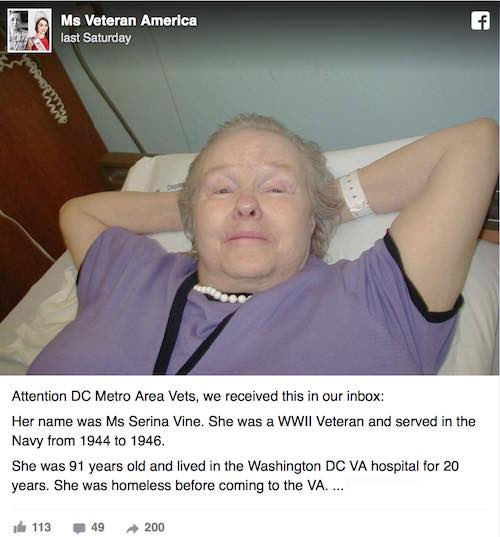500x537 pixels.
Task: Select the black-and-white portrait in the profile thumbnail
Action: point(18,31)
